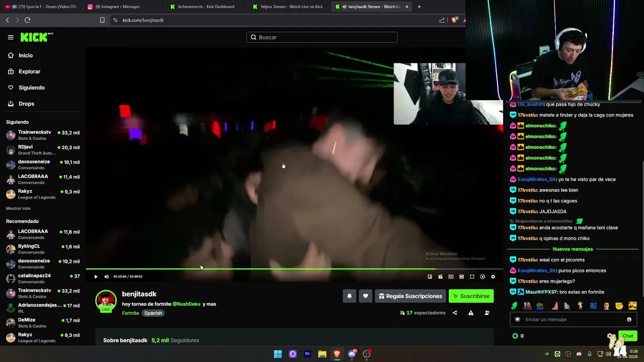
Task: Report the stream with warning icon
Action: point(471,313)
